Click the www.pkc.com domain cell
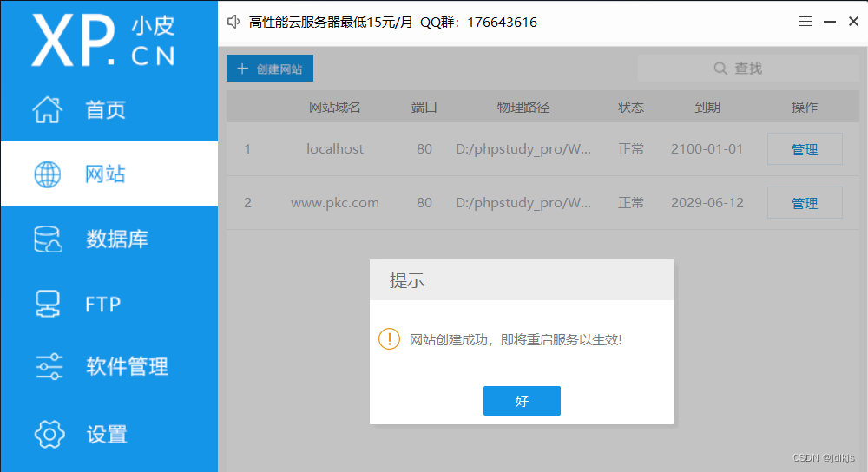This screenshot has height=472, width=868. click(335, 202)
